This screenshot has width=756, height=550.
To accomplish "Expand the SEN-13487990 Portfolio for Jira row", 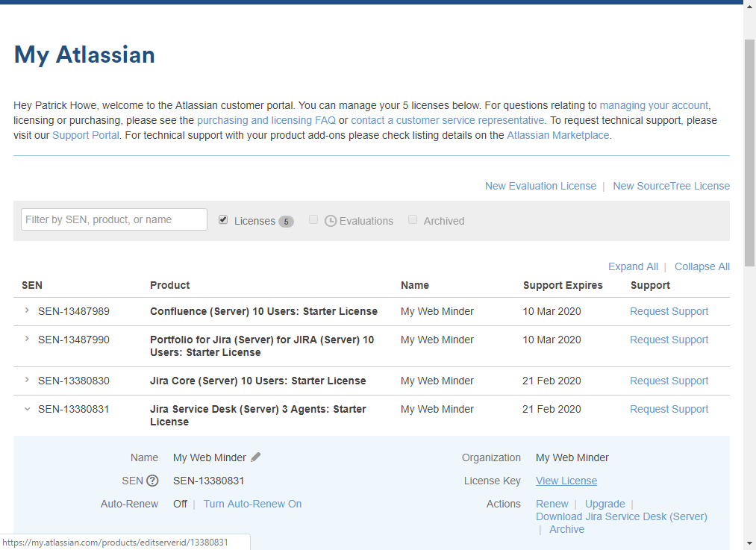I will point(27,340).
